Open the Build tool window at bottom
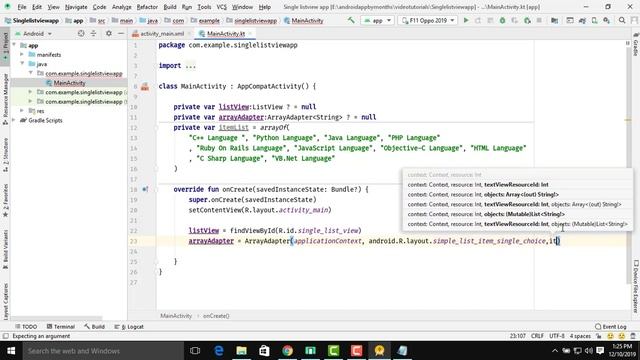 (x=95, y=327)
